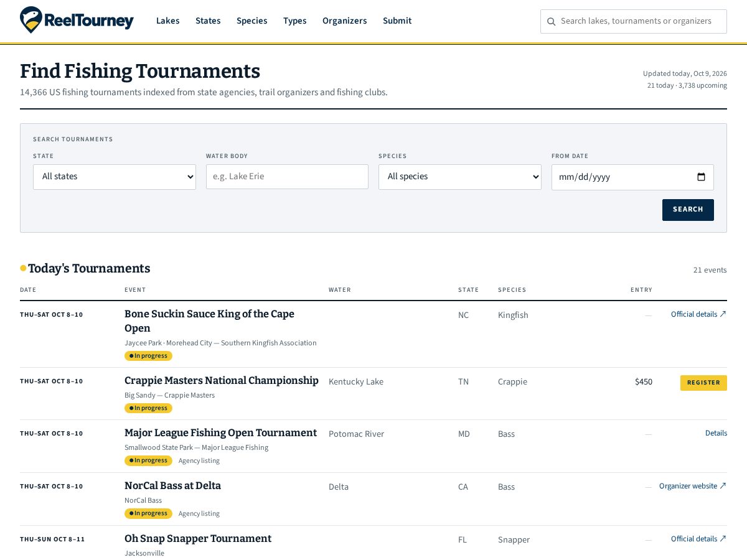Click Big Sandy — Crappie Masters subtitle

point(169,395)
